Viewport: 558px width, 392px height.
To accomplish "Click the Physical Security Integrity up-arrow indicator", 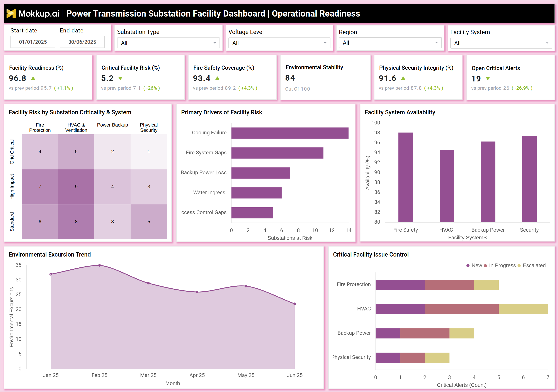I will click(x=403, y=78).
